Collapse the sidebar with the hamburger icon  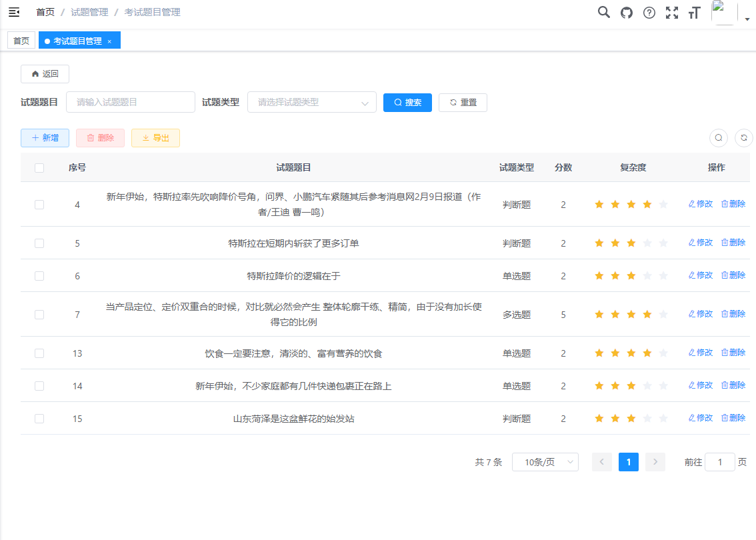[x=14, y=12]
